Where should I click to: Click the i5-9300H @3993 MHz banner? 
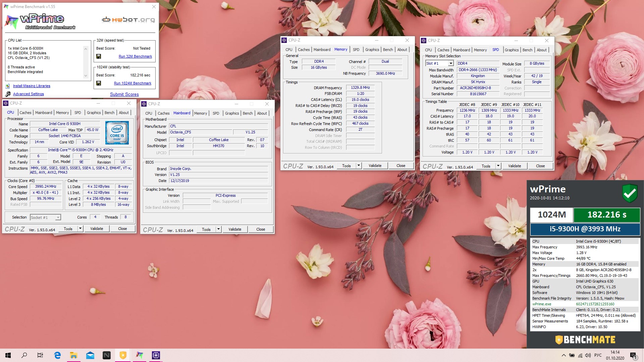point(585,229)
